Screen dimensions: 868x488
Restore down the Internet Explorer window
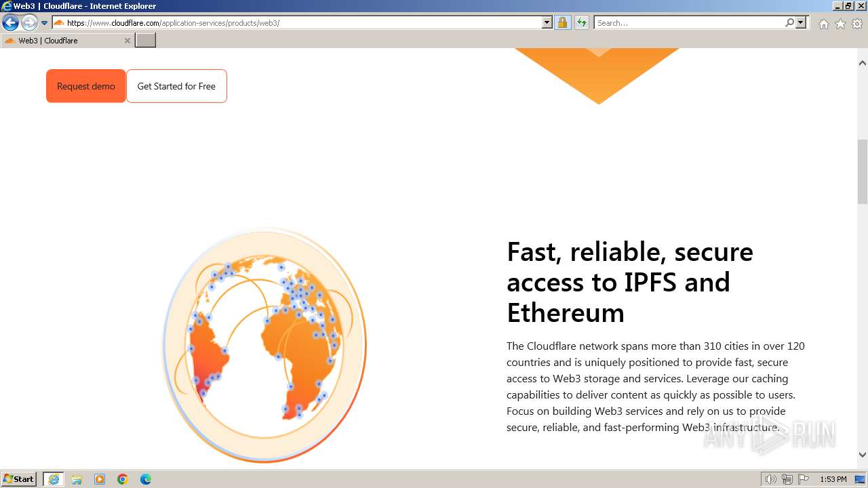848,6
